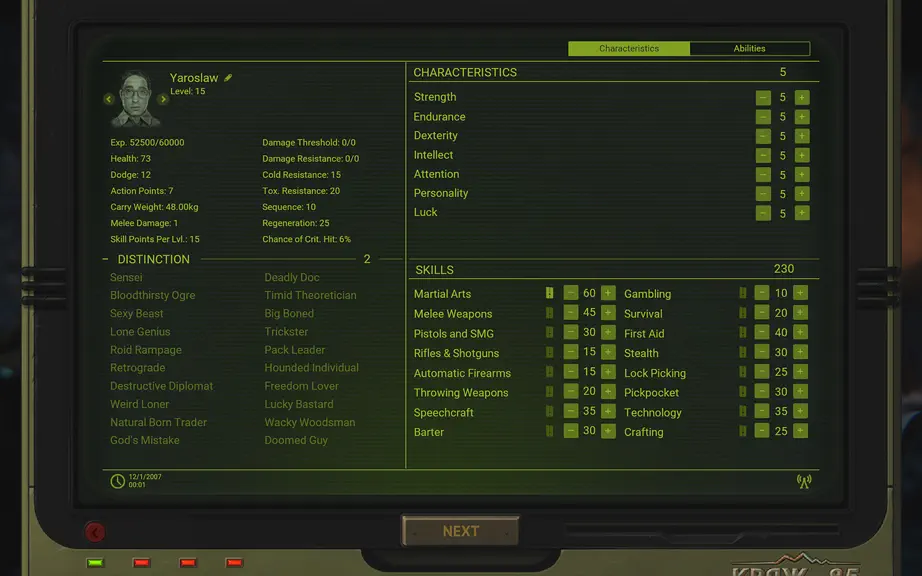Image resolution: width=922 pixels, height=576 pixels.
Task: Open the Characteristics tab
Action: tap(629, 48)
